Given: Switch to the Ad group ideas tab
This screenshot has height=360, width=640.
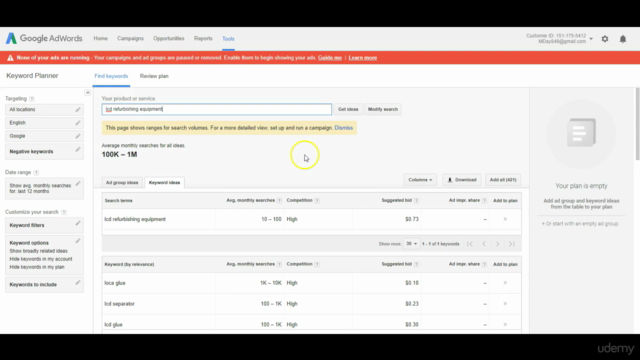Looking at the screenshot, I should pos(122,182).
